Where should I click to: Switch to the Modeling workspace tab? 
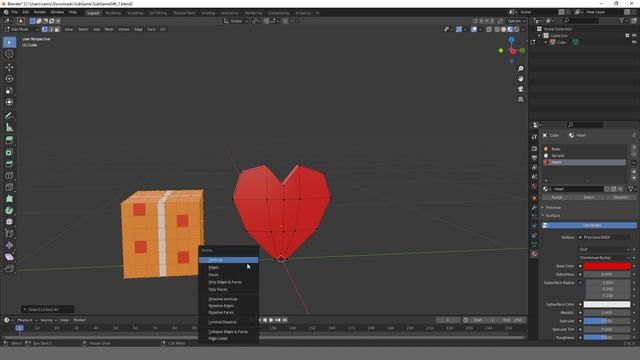113,13
